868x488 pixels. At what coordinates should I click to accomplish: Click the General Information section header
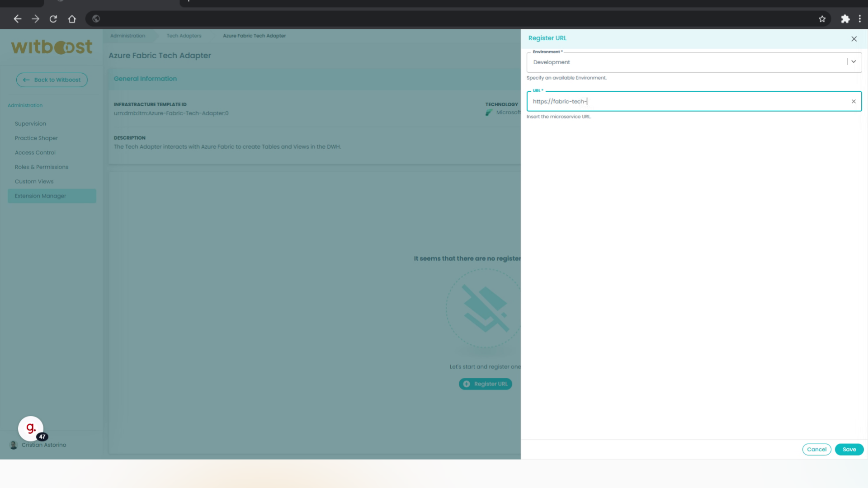pos(145,79)
